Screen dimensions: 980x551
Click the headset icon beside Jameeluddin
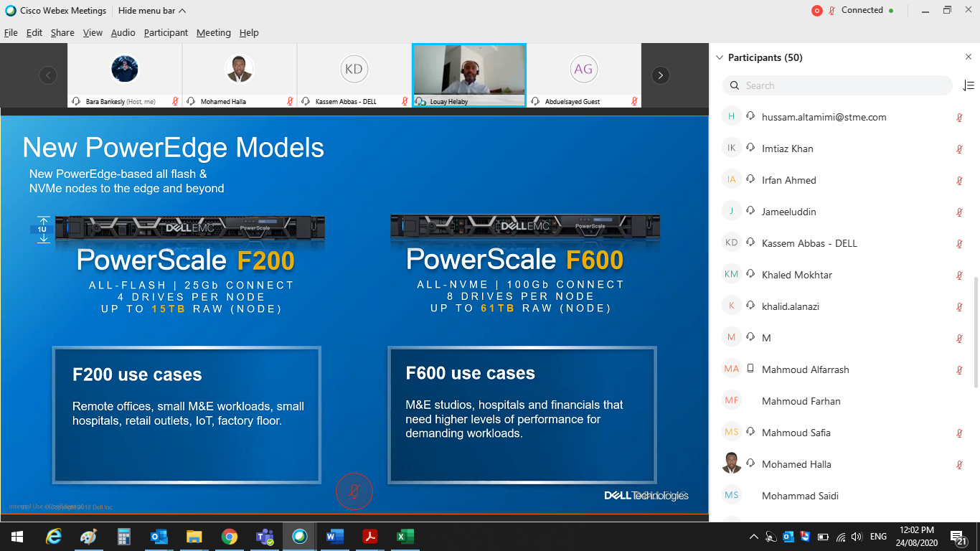pos(750,211)
